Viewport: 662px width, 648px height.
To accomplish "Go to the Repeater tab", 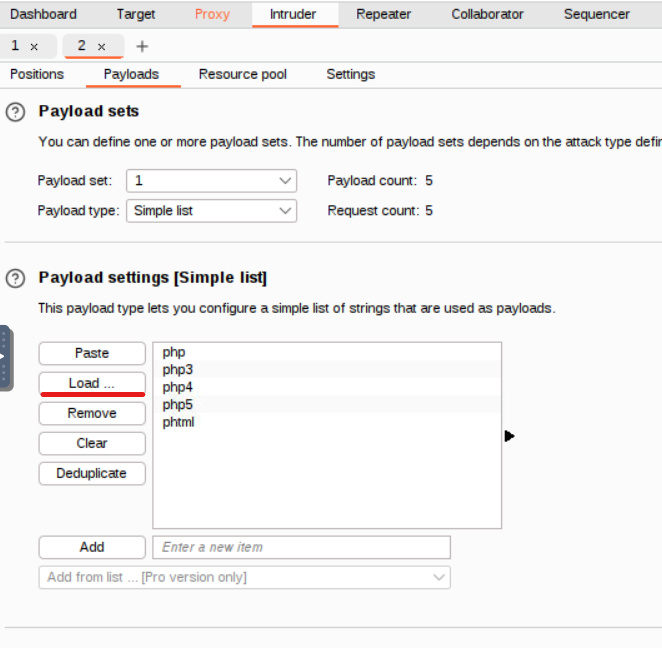I will point(384,14).
